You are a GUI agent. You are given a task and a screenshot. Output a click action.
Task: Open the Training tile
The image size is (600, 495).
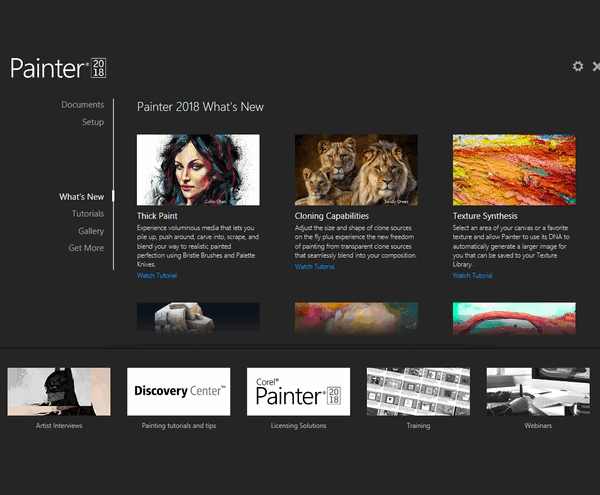[x=418, y=392]
